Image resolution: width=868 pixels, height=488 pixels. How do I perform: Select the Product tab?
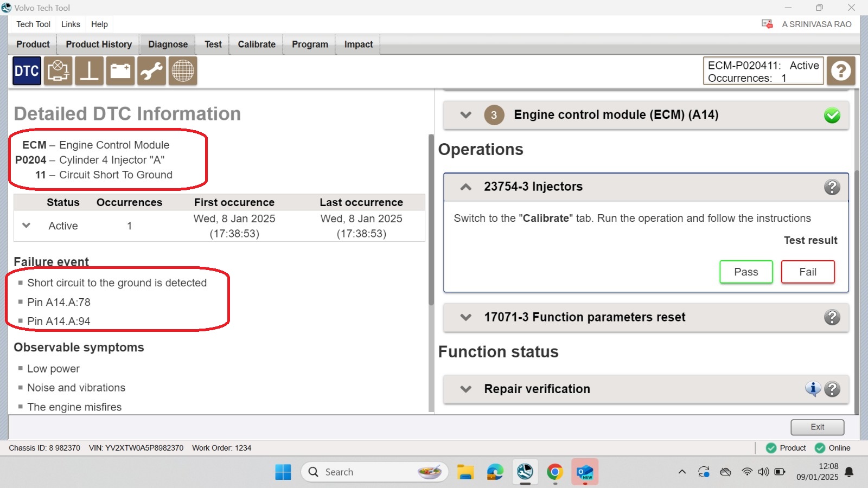pyautogui.click(x=33, y=44)
